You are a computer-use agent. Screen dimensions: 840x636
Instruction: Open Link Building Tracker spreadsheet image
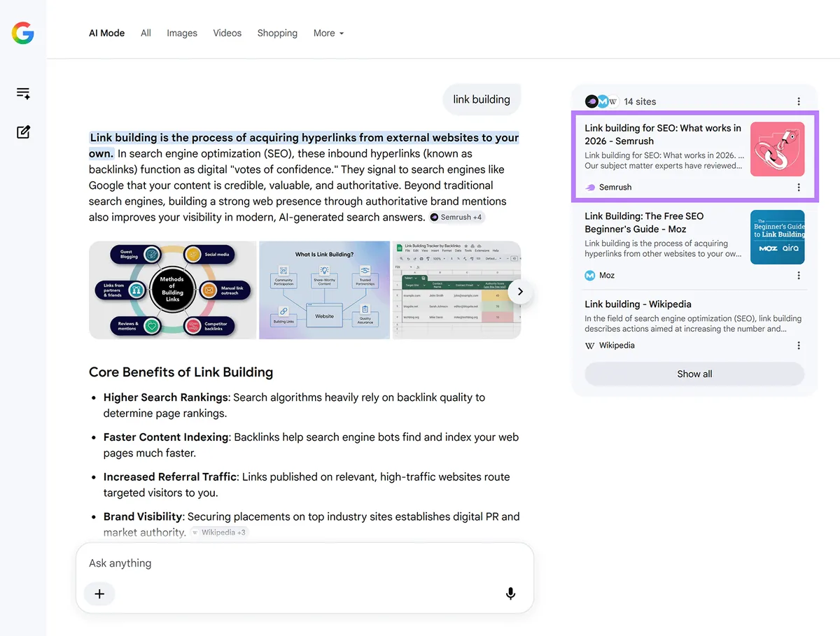(x=456, y=290)
